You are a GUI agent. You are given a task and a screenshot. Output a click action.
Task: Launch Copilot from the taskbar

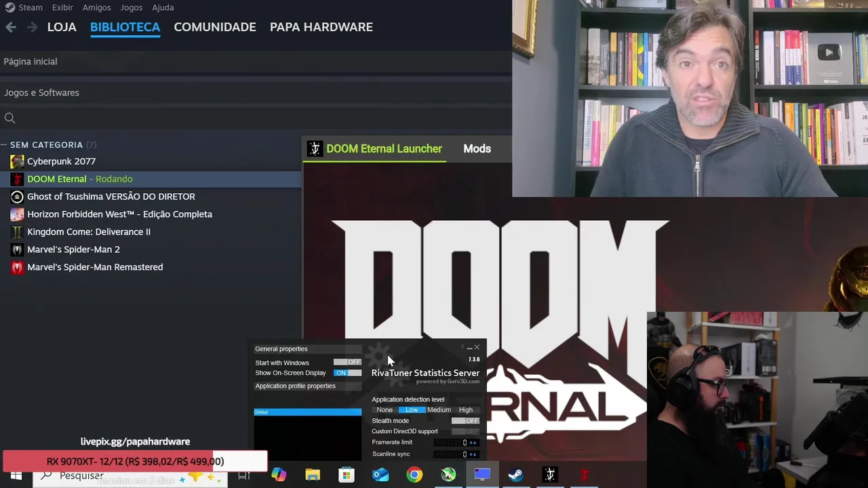click(279, 475)
